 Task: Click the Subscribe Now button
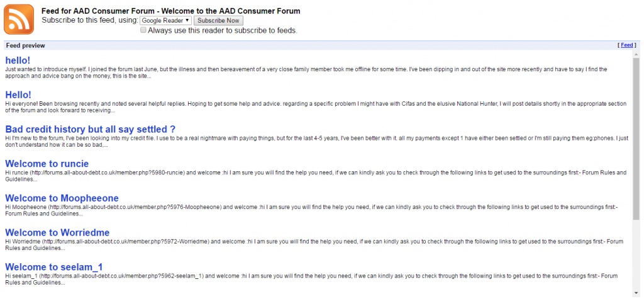pyautogui.click(x=218, y=21)
